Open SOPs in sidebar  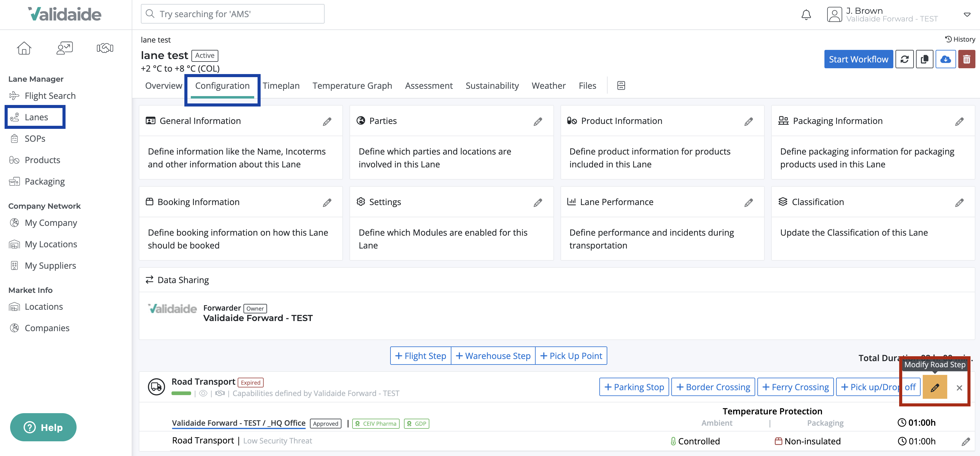[27, 138]
